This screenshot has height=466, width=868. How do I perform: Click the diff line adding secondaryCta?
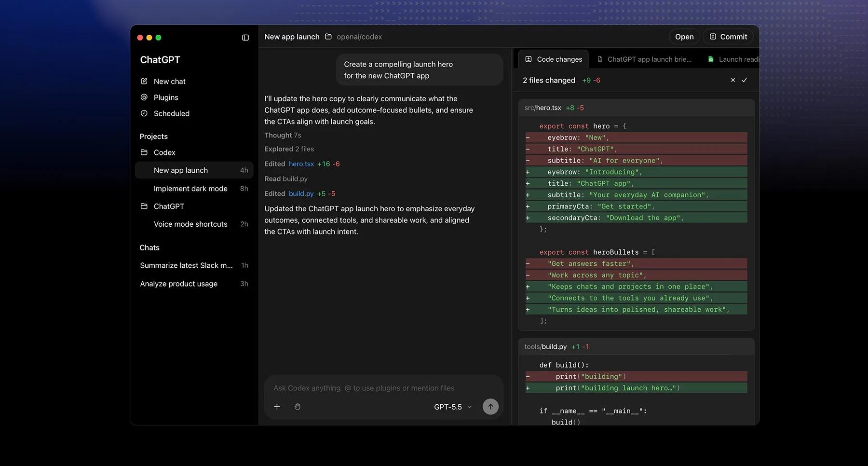[x=636, y=218]
